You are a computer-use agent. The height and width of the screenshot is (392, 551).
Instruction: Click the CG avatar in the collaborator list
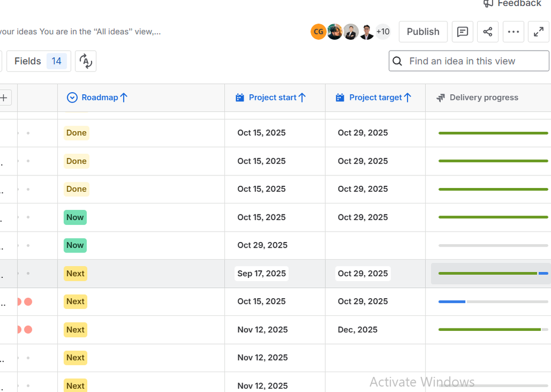click(x=318, y=31)
